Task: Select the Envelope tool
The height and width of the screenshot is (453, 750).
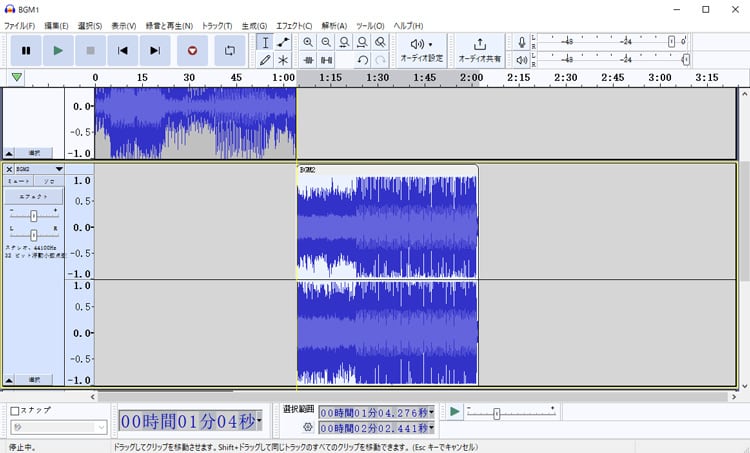Action: pos(283,42)
